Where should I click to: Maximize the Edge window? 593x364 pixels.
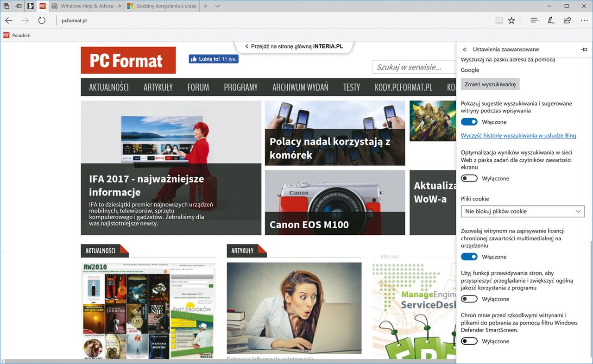(x=566, y=6)
